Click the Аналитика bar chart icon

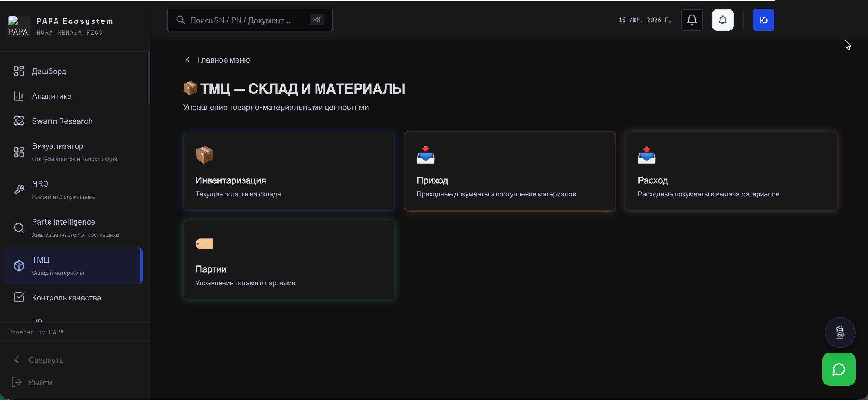click(x=19, y=96)
